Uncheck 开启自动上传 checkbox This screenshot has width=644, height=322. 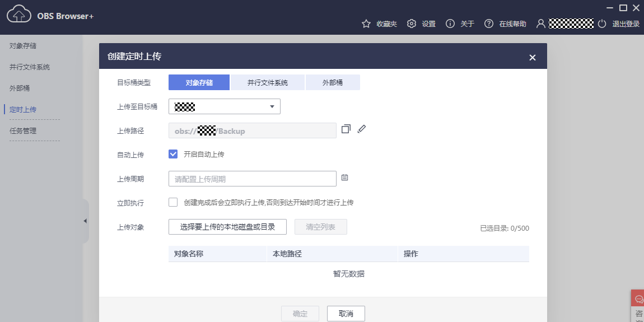pyautogui.click(x=173, y=154)
